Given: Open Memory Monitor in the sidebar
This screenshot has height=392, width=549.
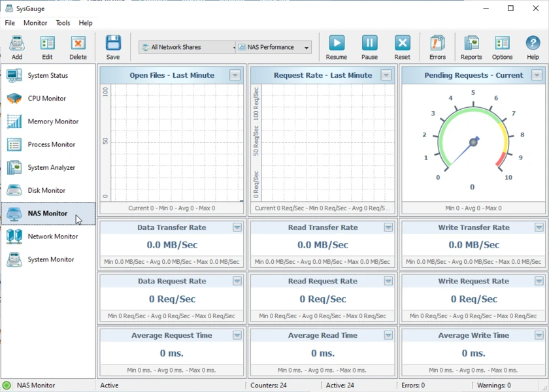Looking at the screenshot, I should tap(48, 122).
